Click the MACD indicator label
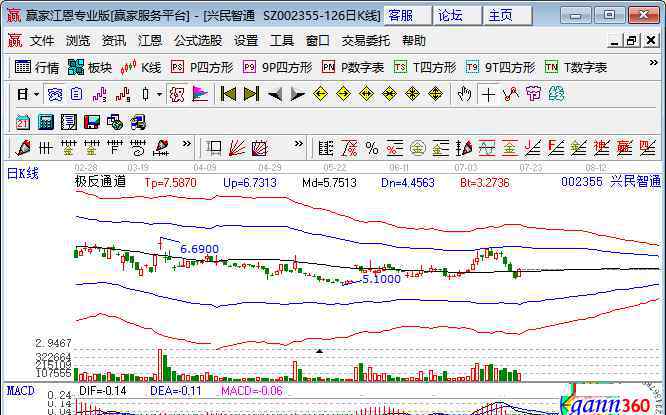The height and width of the screenshot is (415, 666). coord(20,388)
